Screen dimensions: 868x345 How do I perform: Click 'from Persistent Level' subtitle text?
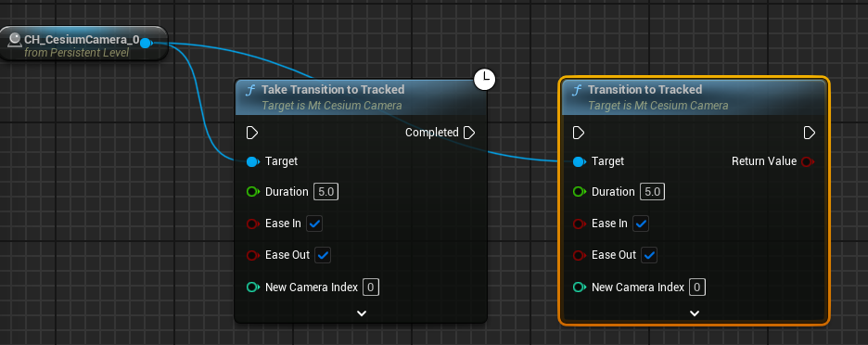76,53
